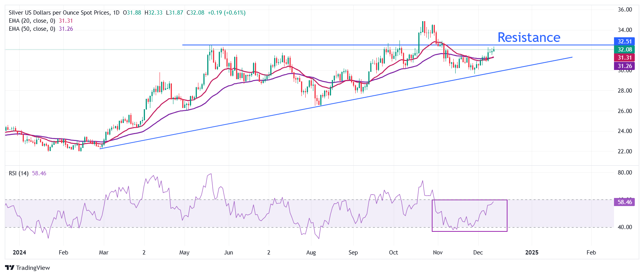Select the EMA (50, close, 0) legend

[32, 29]
